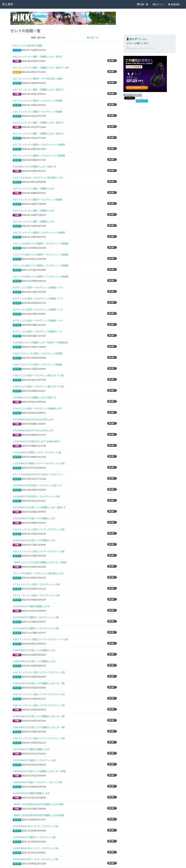Open the INZONE H9 II headset ad

tap(145, 74)
